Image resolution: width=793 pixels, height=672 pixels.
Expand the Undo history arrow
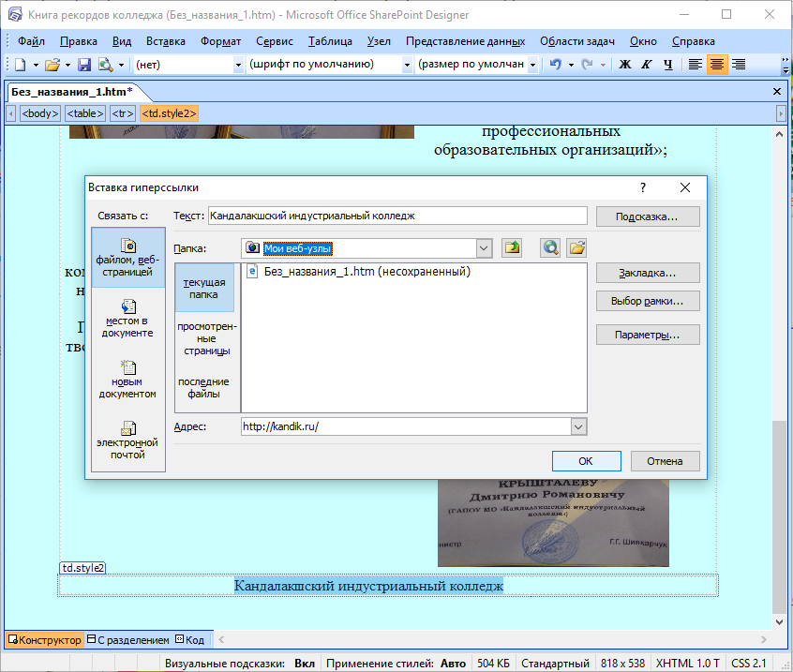pyautogui.click(x=571, y=65)
